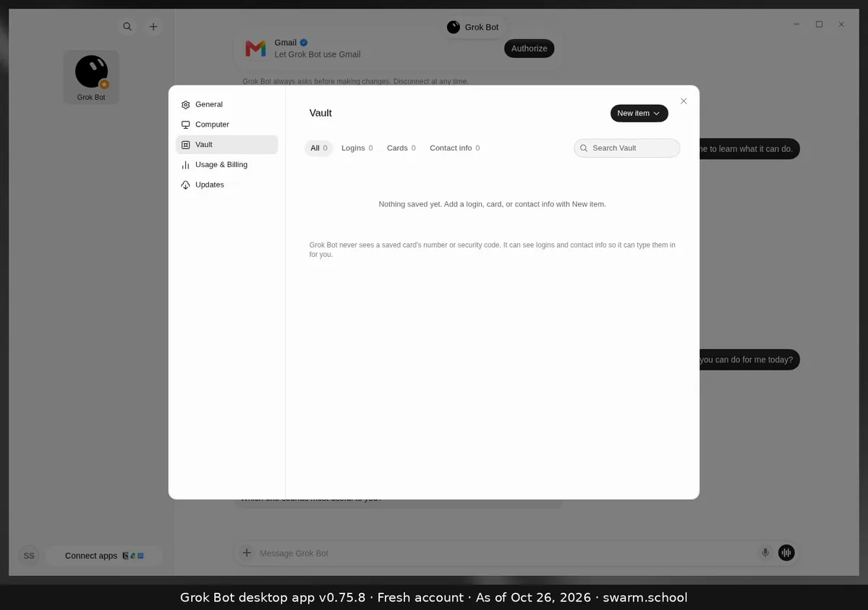This screenshot has width=868, height=610.
Task: Click the Vault safe icon
Action: 186,145
